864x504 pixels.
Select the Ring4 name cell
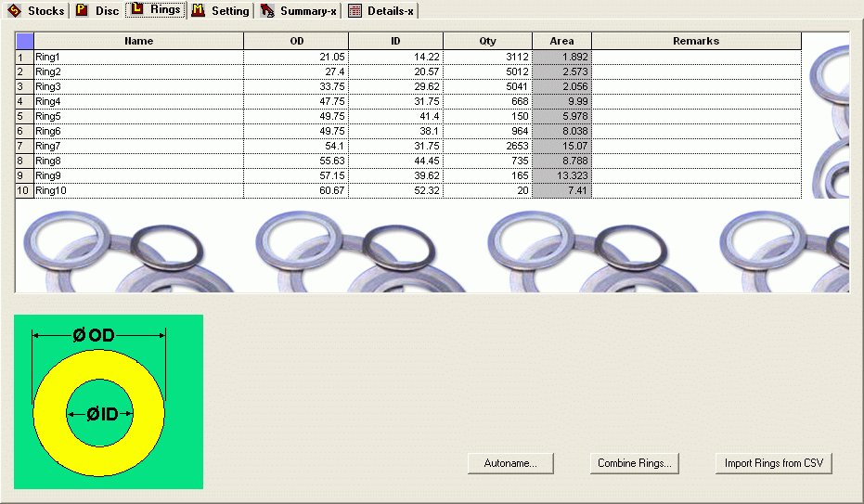tap(139, 102)
